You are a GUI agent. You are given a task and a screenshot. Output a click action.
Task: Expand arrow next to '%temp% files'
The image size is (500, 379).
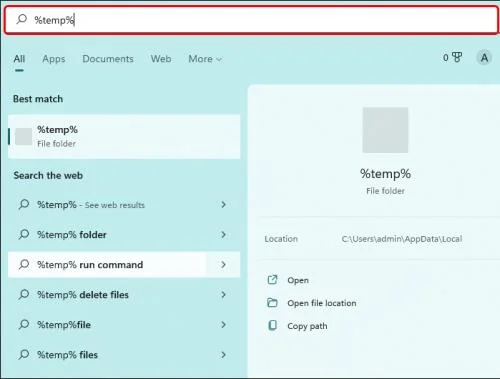[223, 355]
